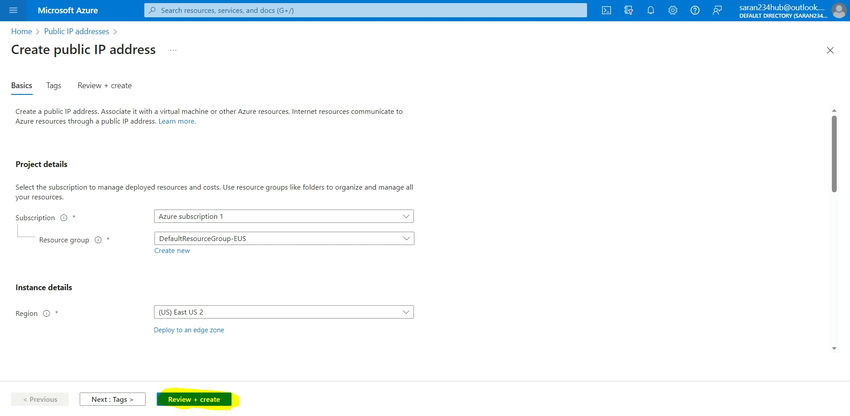Click the Project details heading

point(41,164)
